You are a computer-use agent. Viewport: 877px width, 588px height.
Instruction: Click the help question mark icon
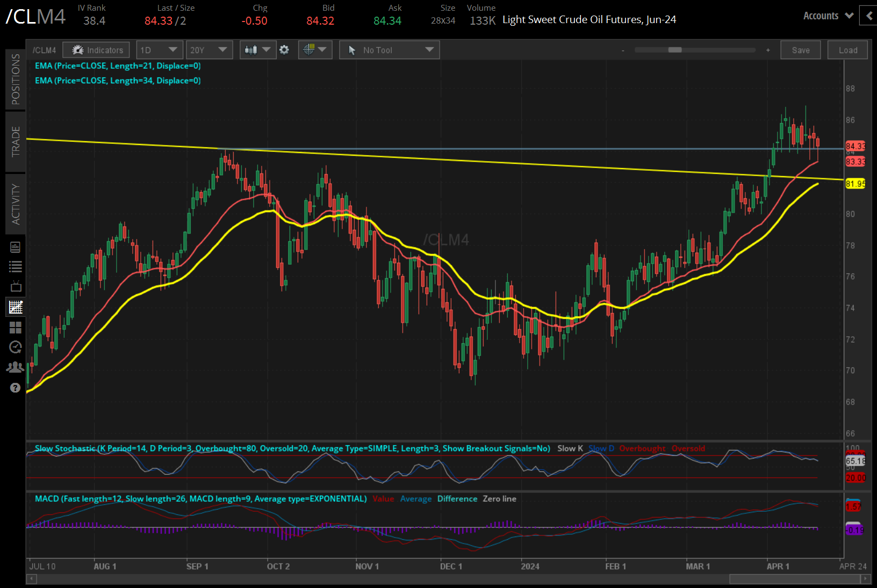[x=16, y=388]
